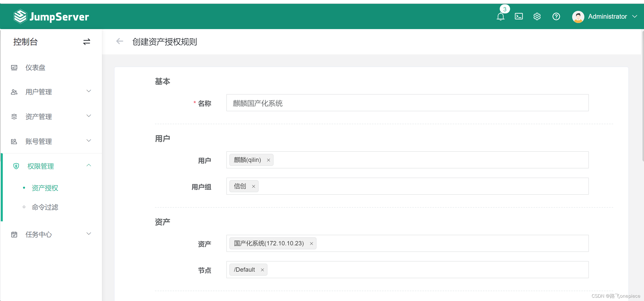Click the JumpServer logo
Viewport: 644px width, 301px height.
click(x=51, y=16)
